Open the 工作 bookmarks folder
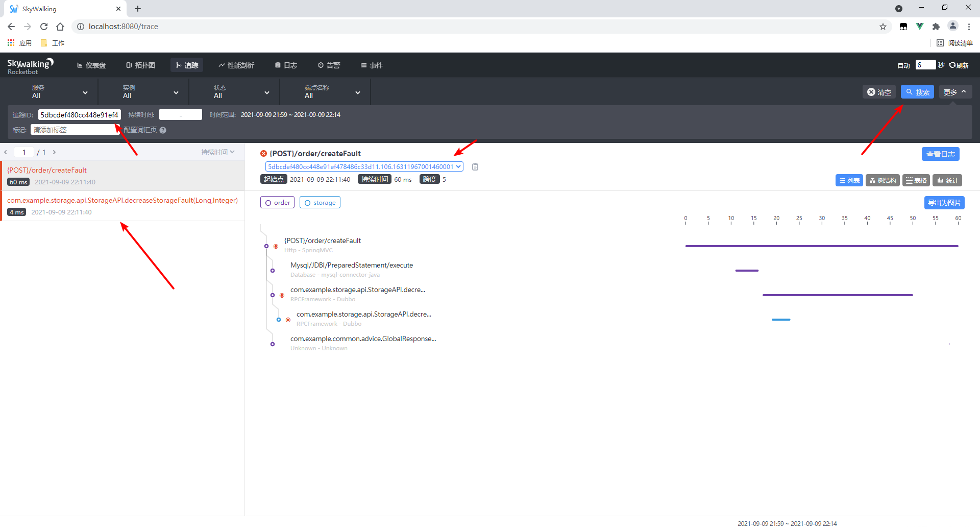This screenshot has width=980, height=531. pyautogui.click(x=53, y=43)
